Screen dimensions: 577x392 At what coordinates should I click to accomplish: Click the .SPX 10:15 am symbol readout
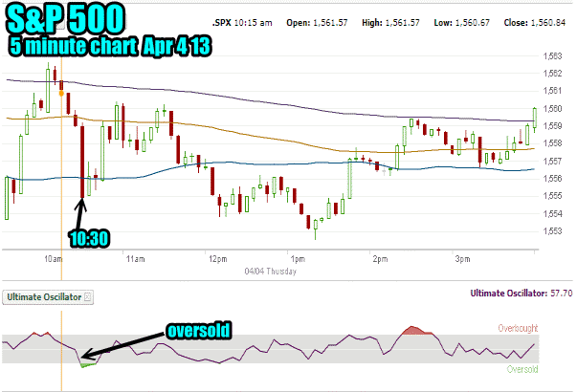pyautogui.click(x=242, y=23)
